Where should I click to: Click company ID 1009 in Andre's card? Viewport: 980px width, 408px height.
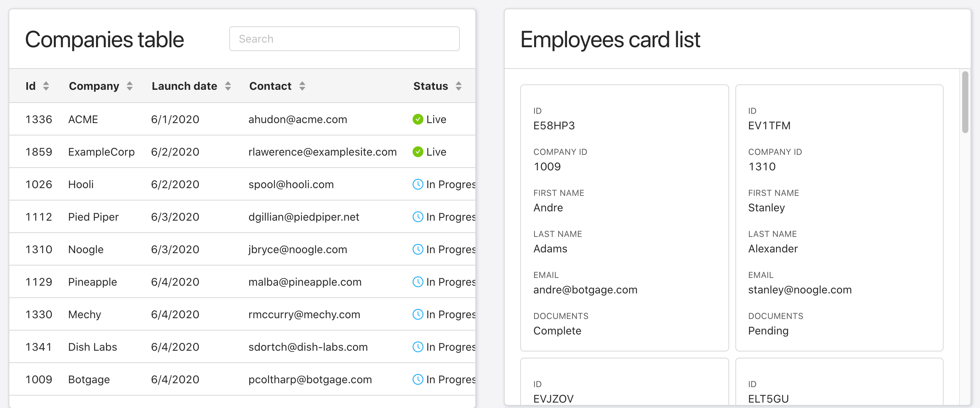coord(547,166)
